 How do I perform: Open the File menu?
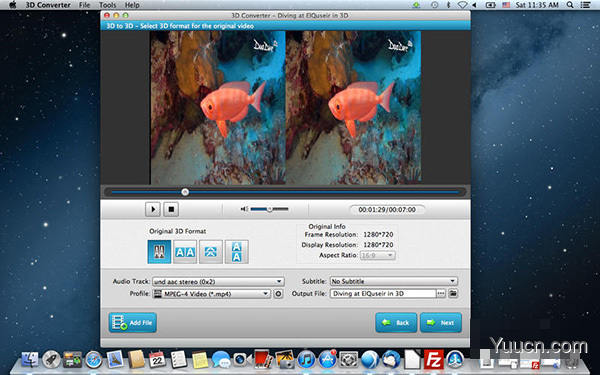coord(85,5)
